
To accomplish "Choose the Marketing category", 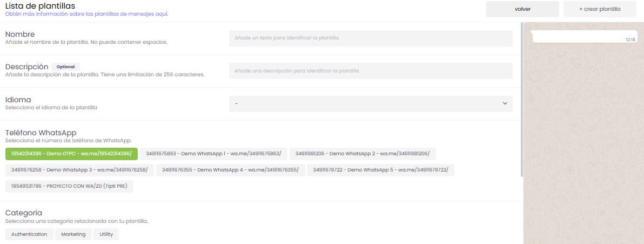I will pyautogui.click(x=73, y=234).
